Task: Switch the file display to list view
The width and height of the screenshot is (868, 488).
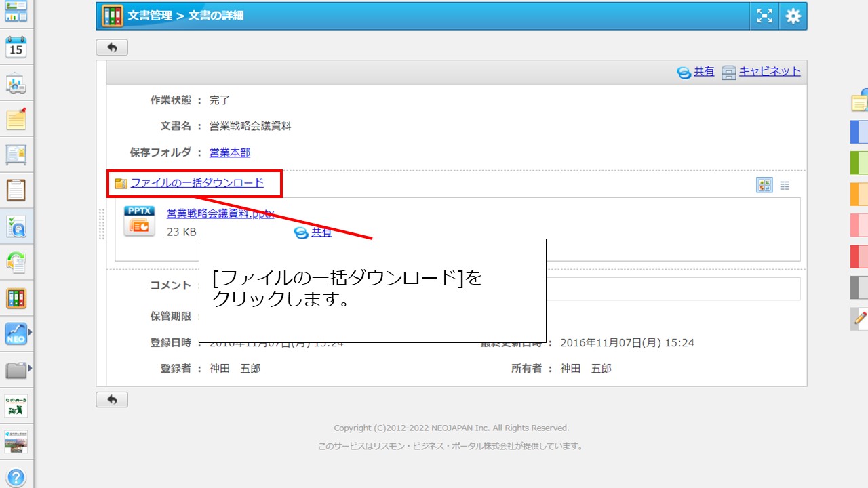Action: click(785, 184)
